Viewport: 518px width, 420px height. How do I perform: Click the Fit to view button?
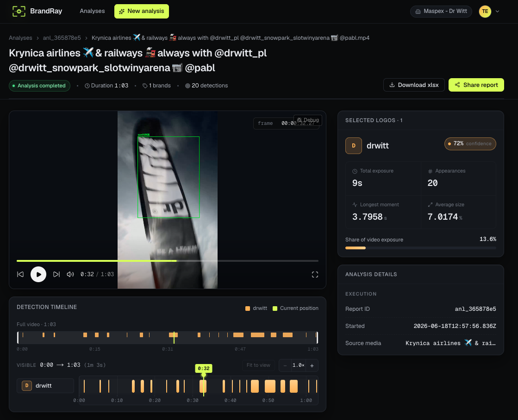258,365
